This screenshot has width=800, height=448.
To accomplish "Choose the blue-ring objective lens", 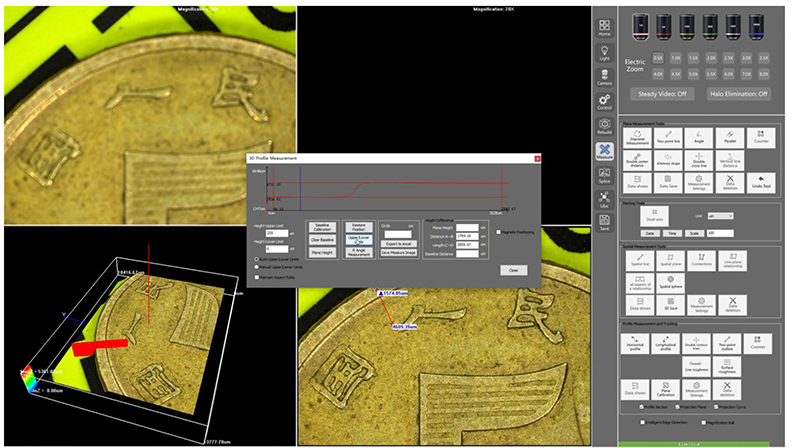I will click(757, 27).
